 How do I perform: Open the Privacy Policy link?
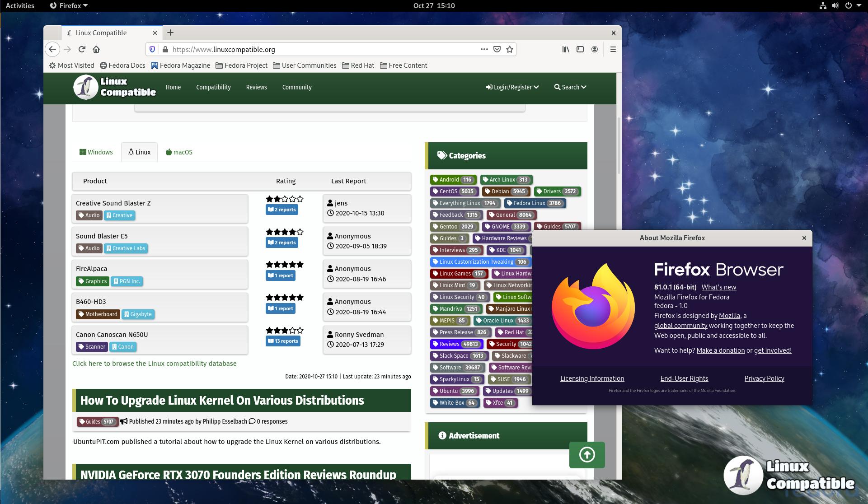tap(764, 378)
